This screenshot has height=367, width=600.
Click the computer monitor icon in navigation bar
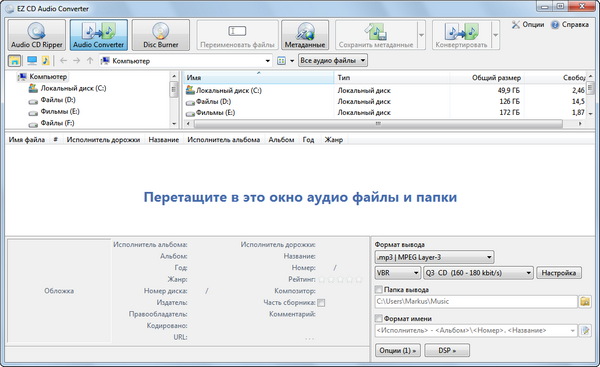pyautogui.click(x=32, y=60)
